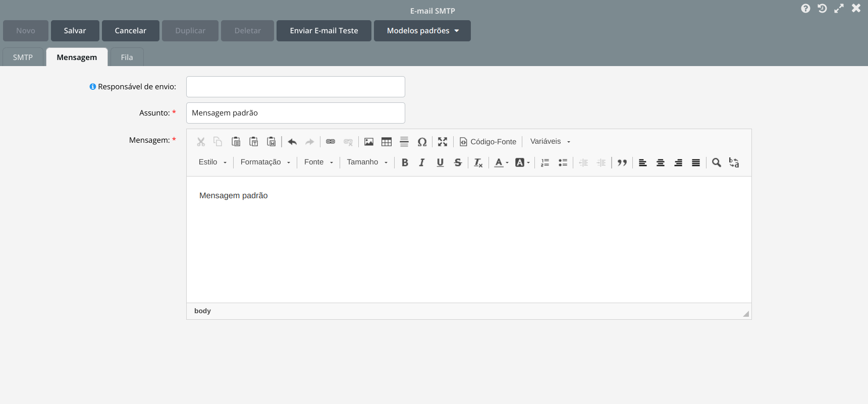Image resolution: width=868 pixels, height=404 pixels.
Task: Apply Strikethrough formatting
Action: [458, 162]
